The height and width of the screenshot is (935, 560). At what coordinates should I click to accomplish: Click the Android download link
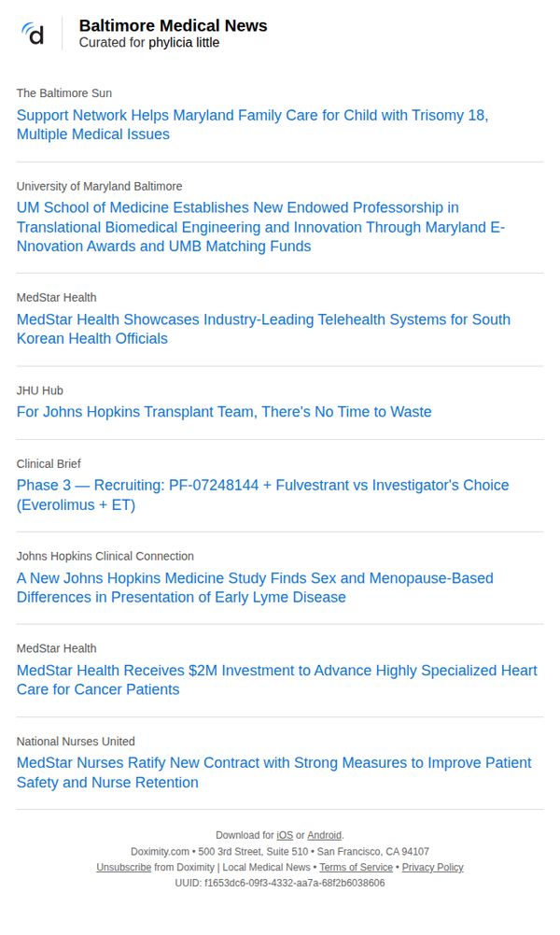click(324, 835)
